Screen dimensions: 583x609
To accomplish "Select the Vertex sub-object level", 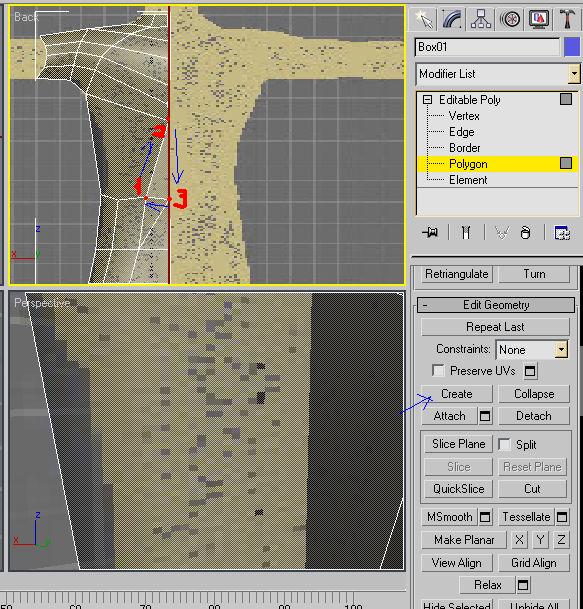I will click(464, 116).
